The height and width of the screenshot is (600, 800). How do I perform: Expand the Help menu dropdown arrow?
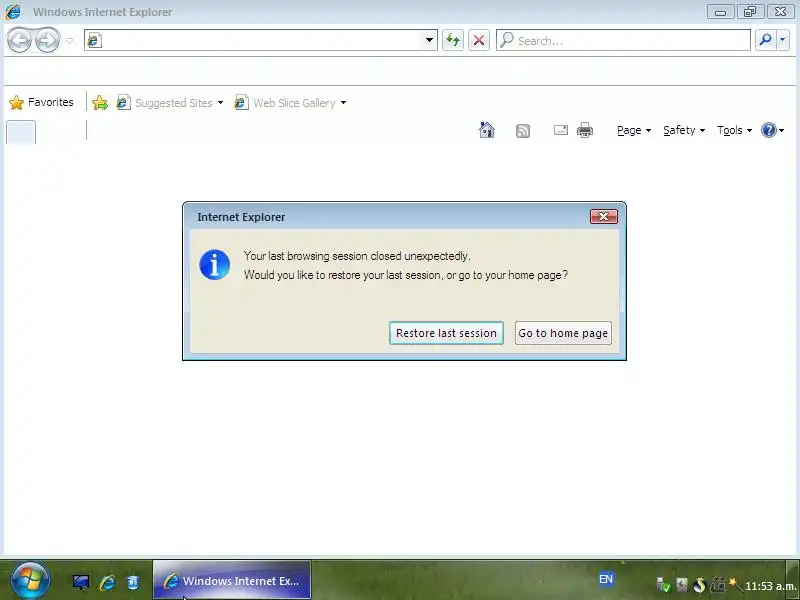point(782,131)
